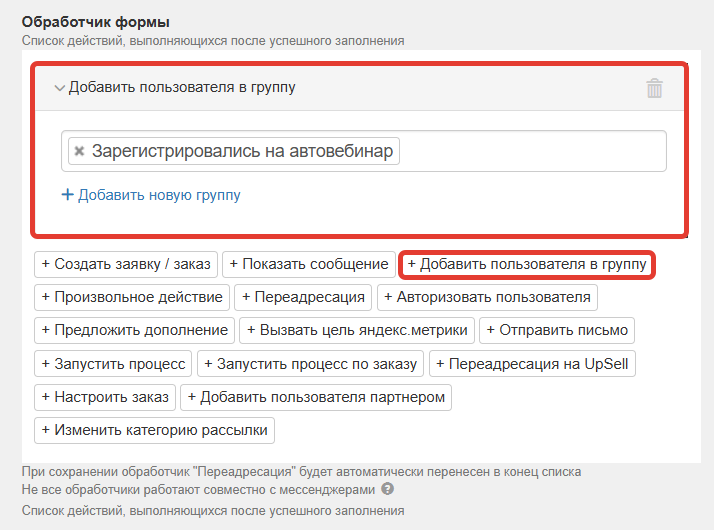Image resolution: width=714 pixels, height=530 pixels.
Task: Add 'Переадресация на UpSell' action
Action: tap(532, 364)
